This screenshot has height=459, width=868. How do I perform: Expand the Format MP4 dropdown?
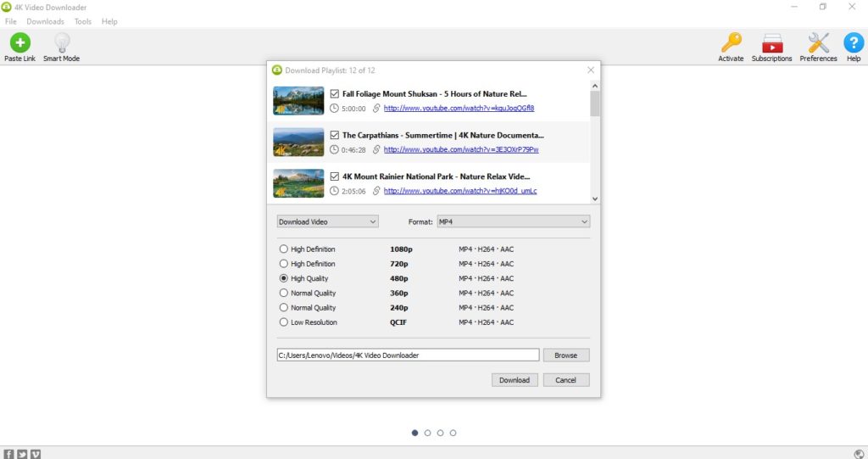point(513,221)
